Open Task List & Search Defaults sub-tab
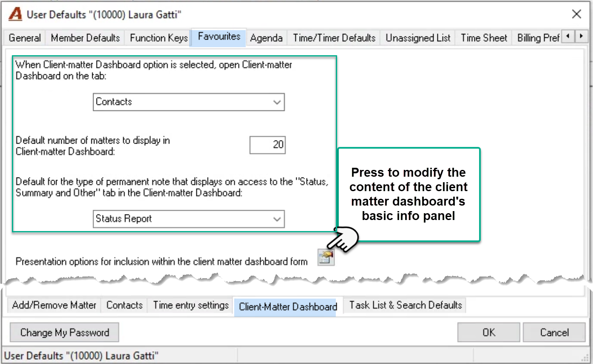This screenshot has height=364, width=593. 405,305
